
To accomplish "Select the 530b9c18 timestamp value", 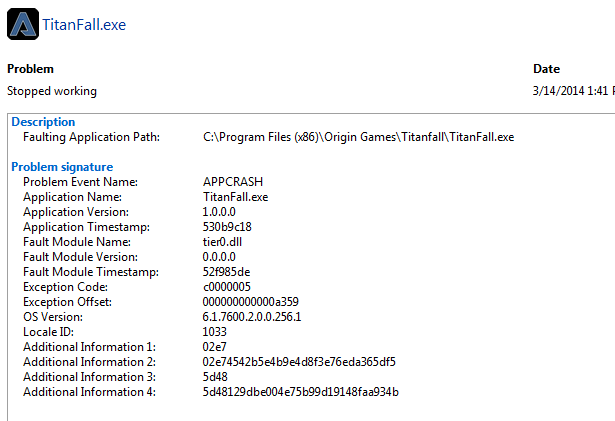I will (x=227, y=227).
